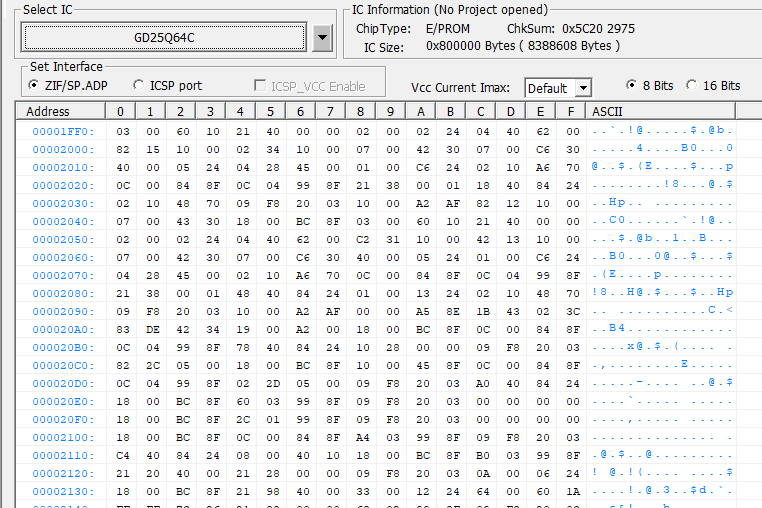Select address row 00001FF0
The height and width of the screenshot is (508, 762).
click(x=63, y=131)
